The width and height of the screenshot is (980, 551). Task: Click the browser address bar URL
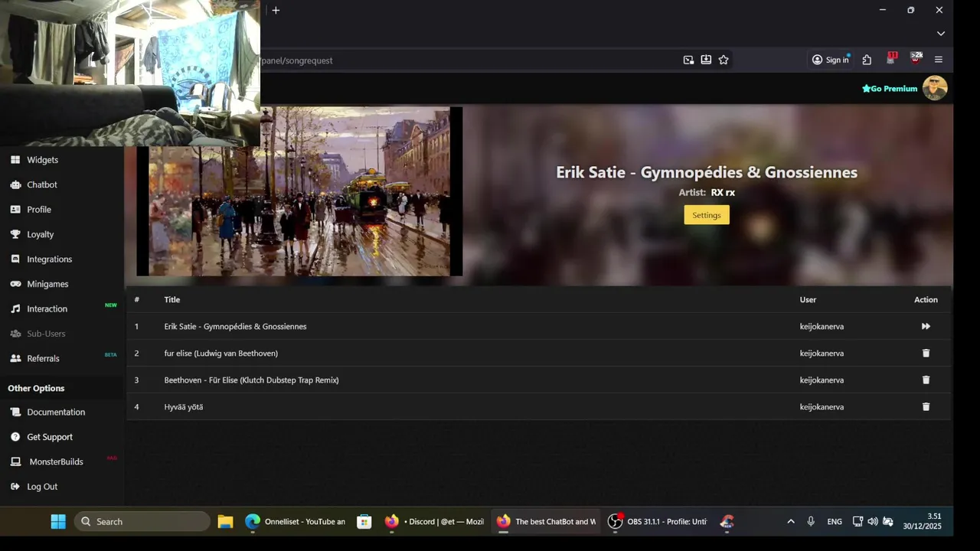[297, 60]
